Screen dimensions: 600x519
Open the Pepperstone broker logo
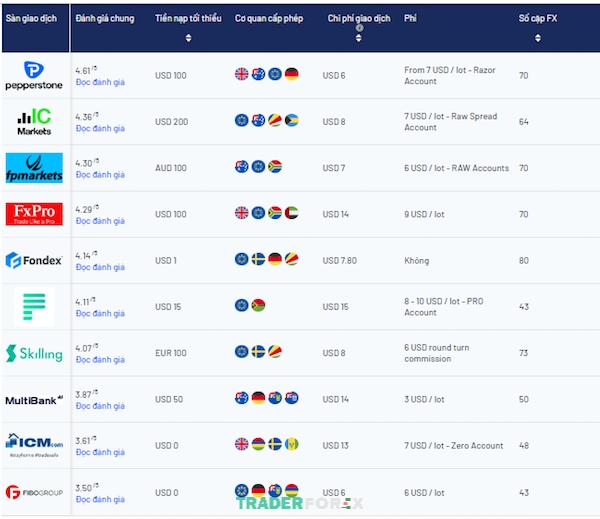click(x=34, y=75)
